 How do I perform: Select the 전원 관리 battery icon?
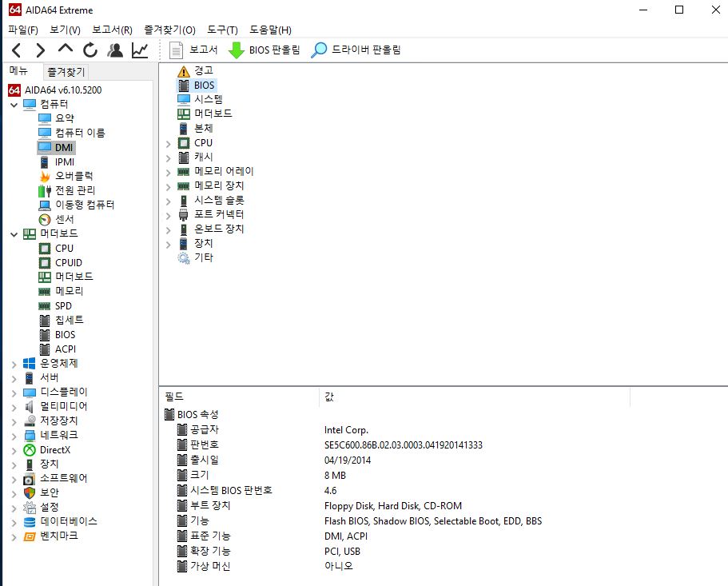click(x=45, y=191)
